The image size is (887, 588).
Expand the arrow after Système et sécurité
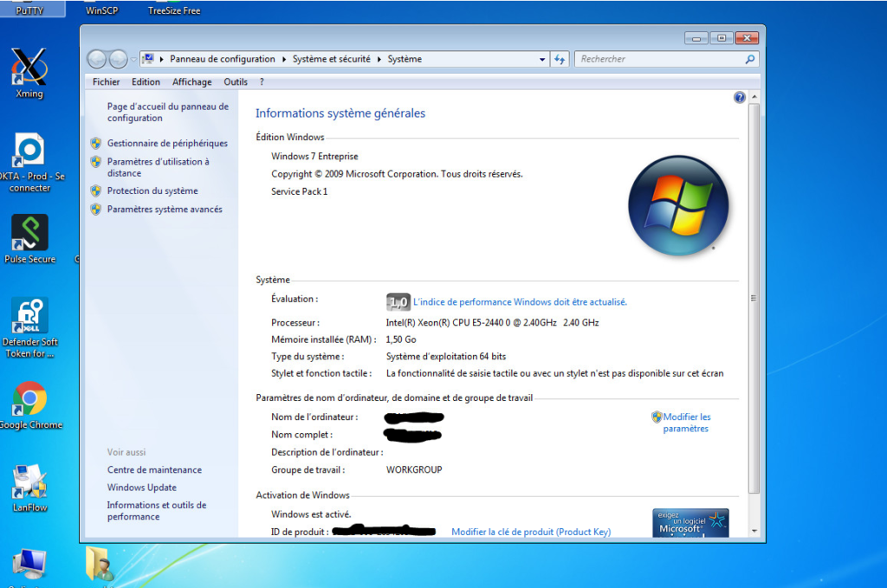pyautogui.click(x=379, y=59)
